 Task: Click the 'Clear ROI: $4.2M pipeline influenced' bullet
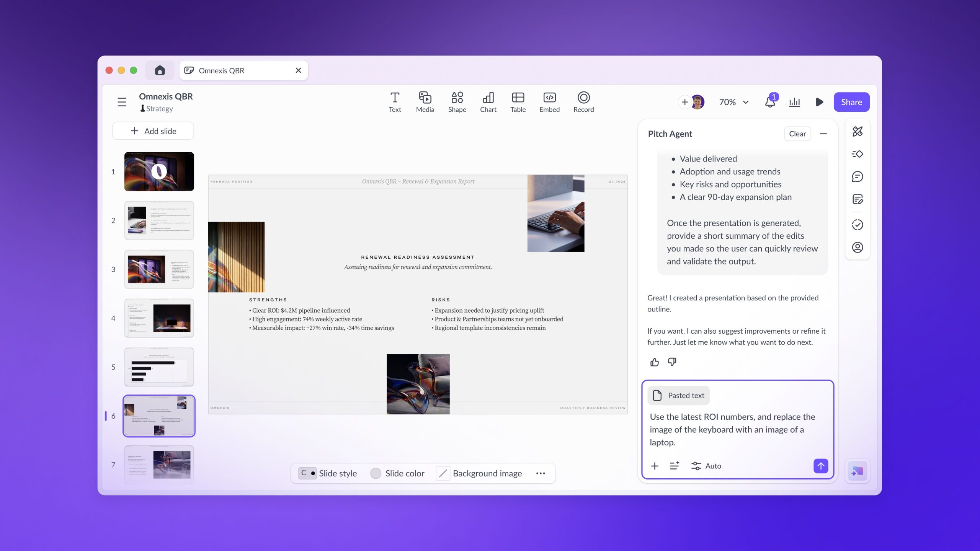[299, 310]
